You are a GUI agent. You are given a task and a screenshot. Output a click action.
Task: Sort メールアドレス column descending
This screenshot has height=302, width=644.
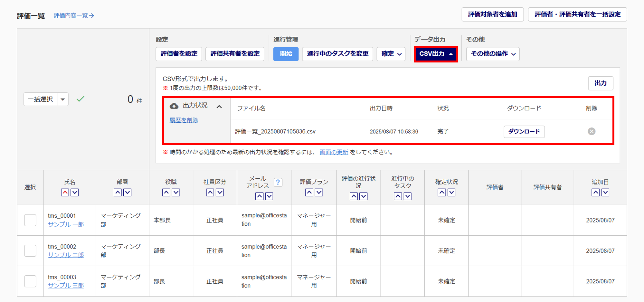(269, 196)
